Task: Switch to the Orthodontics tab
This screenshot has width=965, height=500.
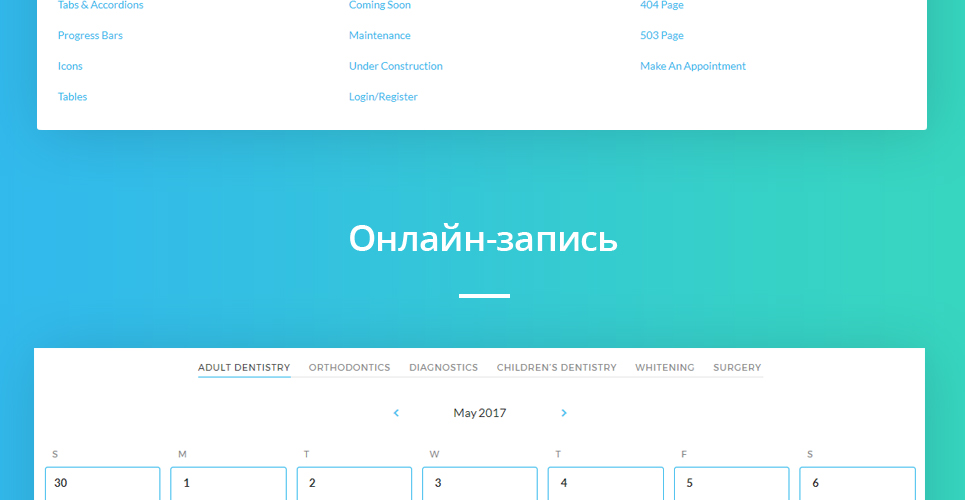Action: click(x=350, y=368)
